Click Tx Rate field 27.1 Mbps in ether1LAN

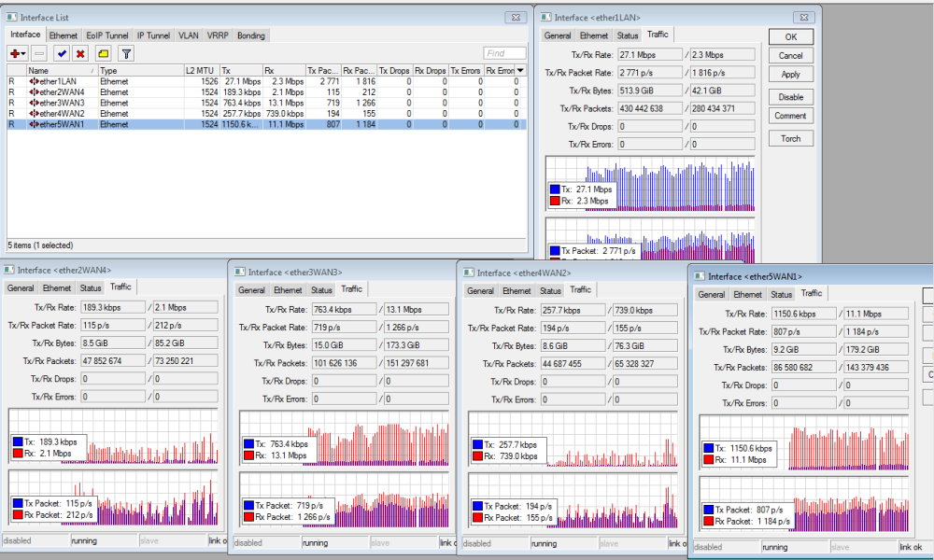click(x=650, y=55)
